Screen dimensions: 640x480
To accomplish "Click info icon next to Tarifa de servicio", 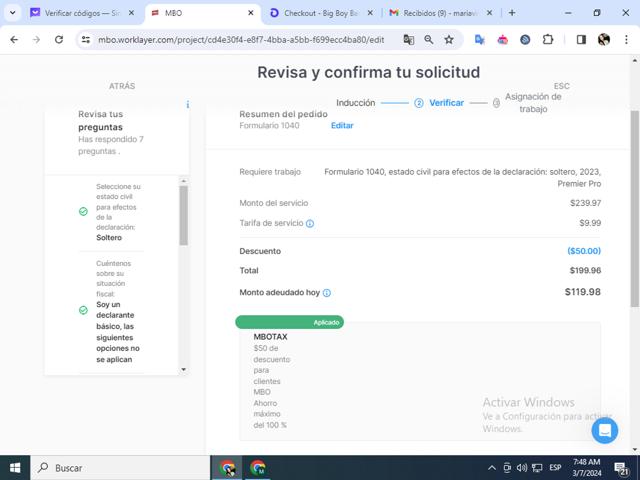I will [x=310, y=224].
